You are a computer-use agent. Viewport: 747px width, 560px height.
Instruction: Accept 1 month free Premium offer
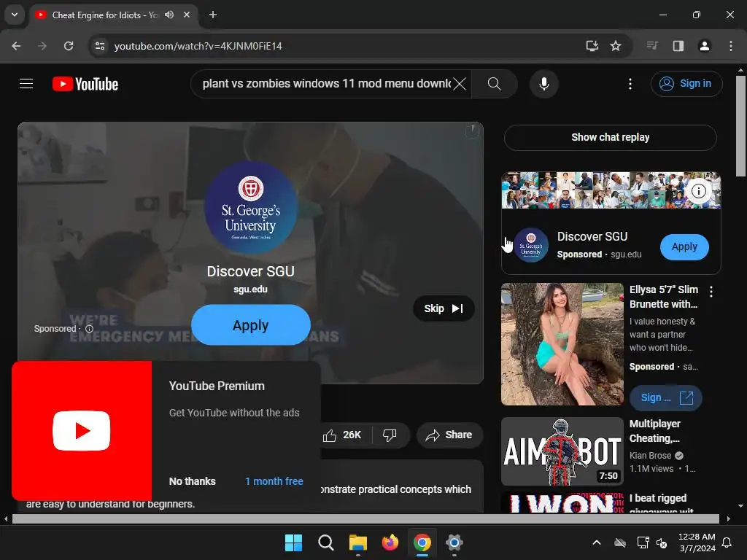274,481
